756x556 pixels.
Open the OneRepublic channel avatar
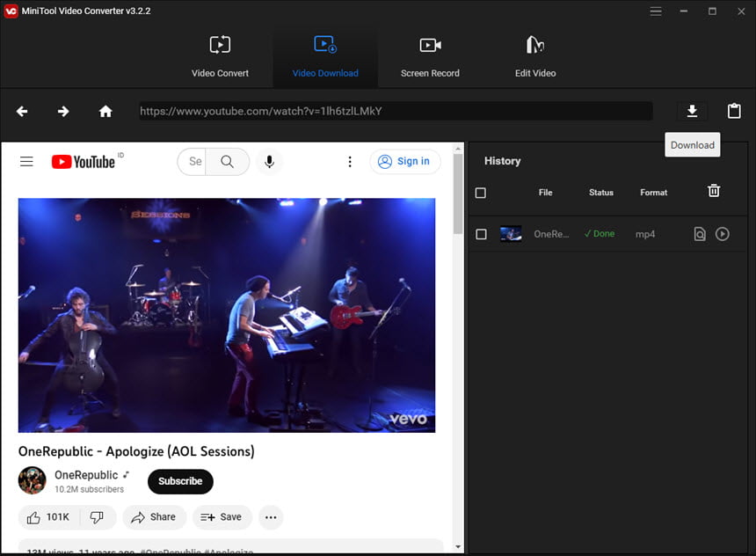32,480
